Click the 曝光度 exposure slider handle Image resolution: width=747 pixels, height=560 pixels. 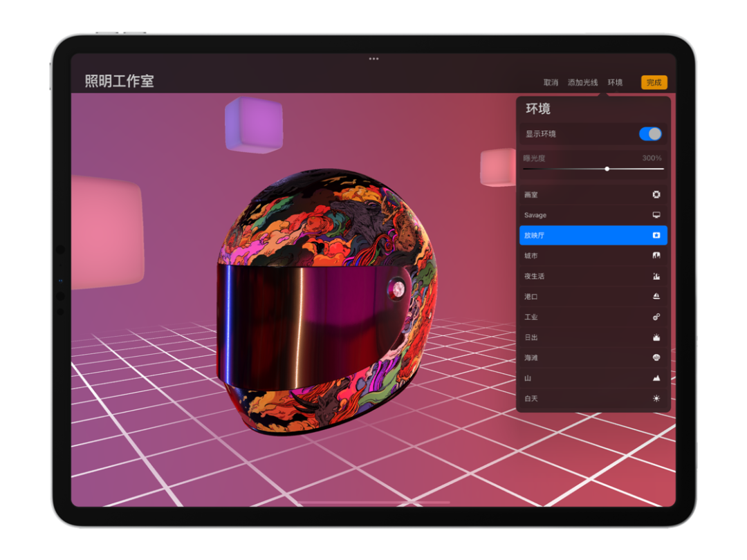pyautogui.click(x=607, y=169)
